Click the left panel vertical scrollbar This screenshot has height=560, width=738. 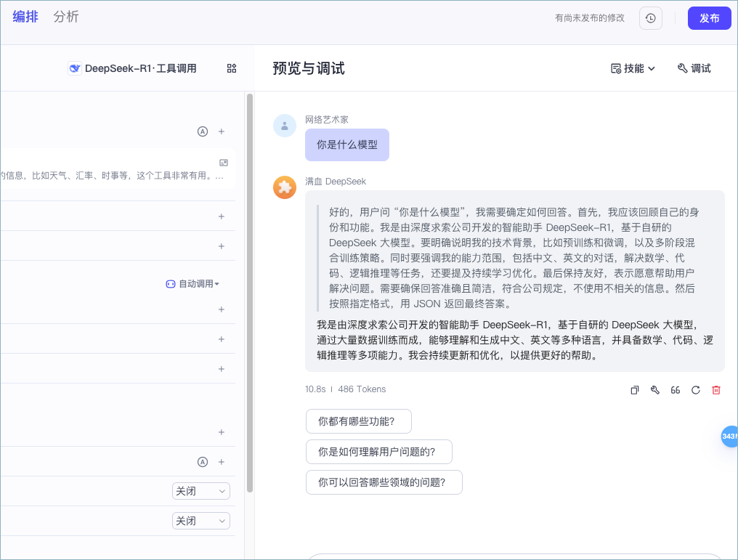click(x=250, y=291)
